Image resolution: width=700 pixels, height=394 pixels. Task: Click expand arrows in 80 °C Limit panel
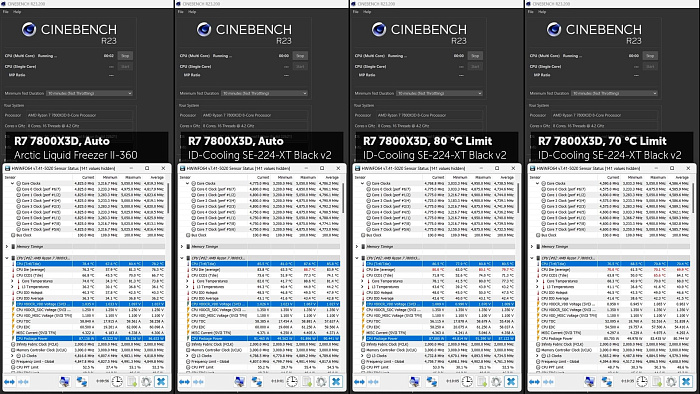[359, 382]
